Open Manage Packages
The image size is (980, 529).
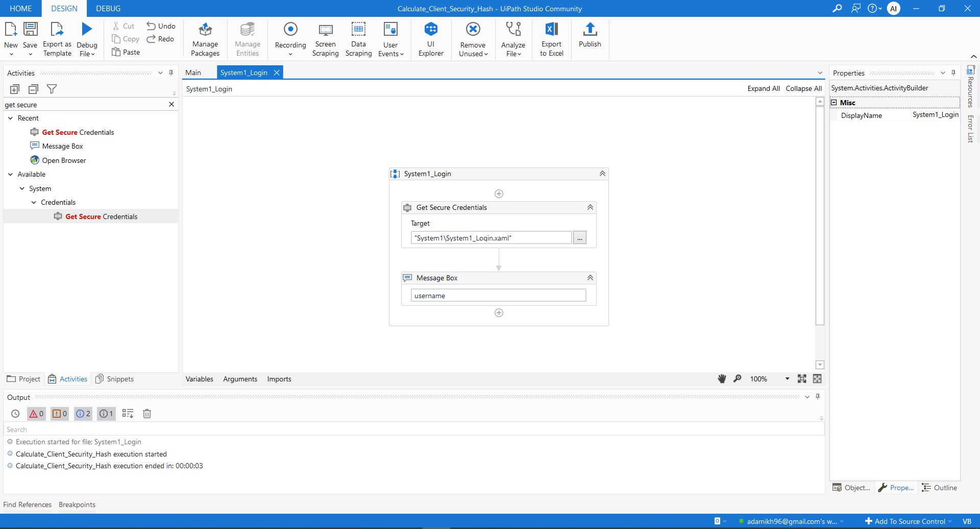[205, 39]
